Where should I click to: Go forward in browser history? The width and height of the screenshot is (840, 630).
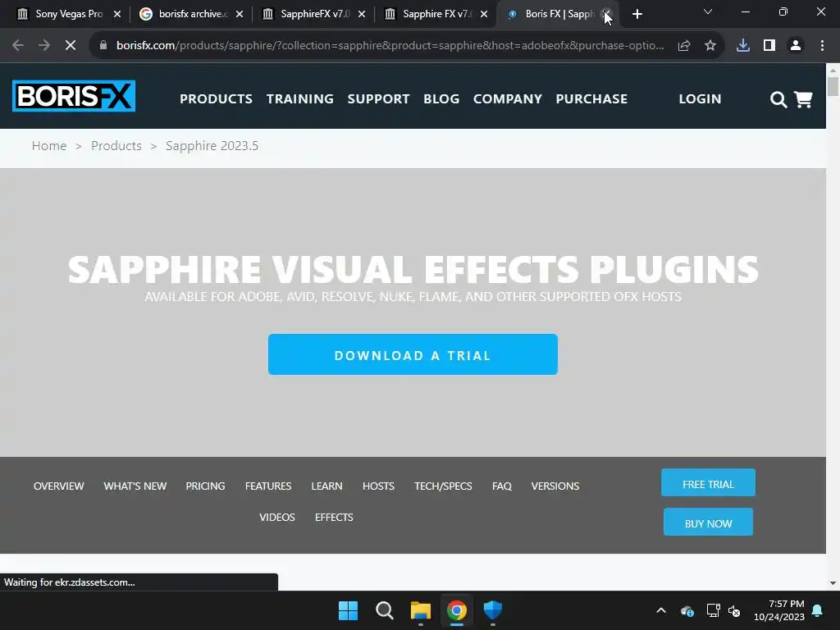(44, 46)
